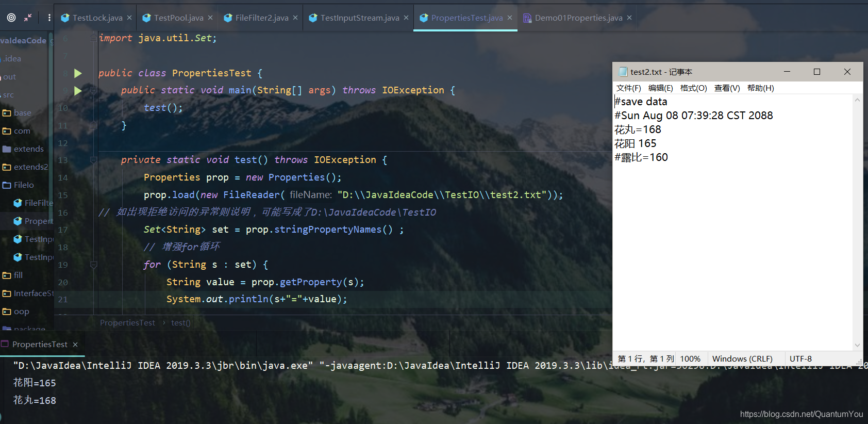Click '100%' zoom in Notepad status bar
Viewport: 868px width, 424px height.
[690, 359]
